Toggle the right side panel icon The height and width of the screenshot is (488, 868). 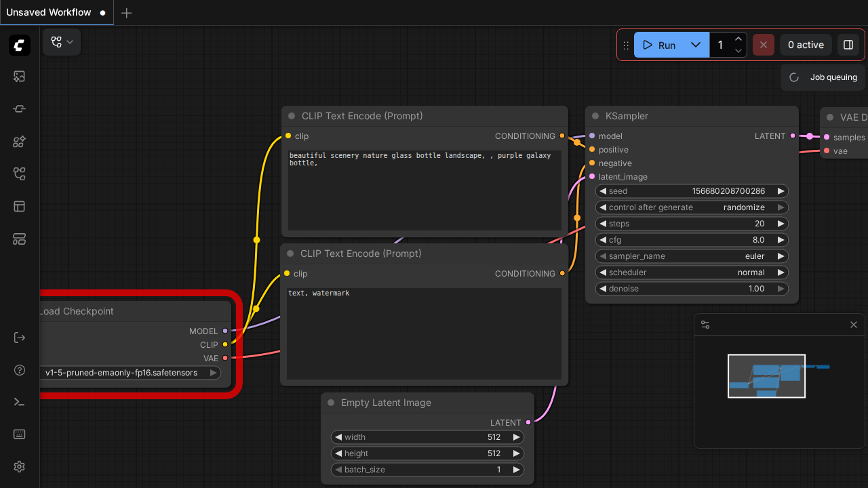point(848,45)
